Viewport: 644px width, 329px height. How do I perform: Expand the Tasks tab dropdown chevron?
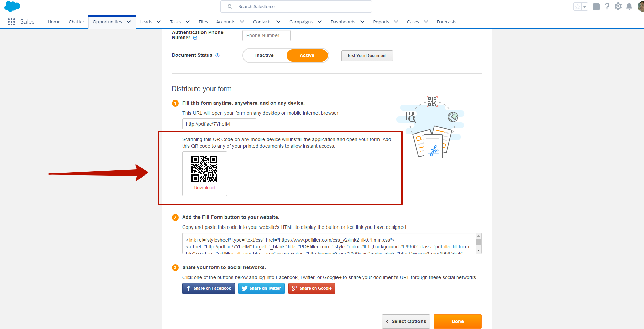click(x=188, y=22)
